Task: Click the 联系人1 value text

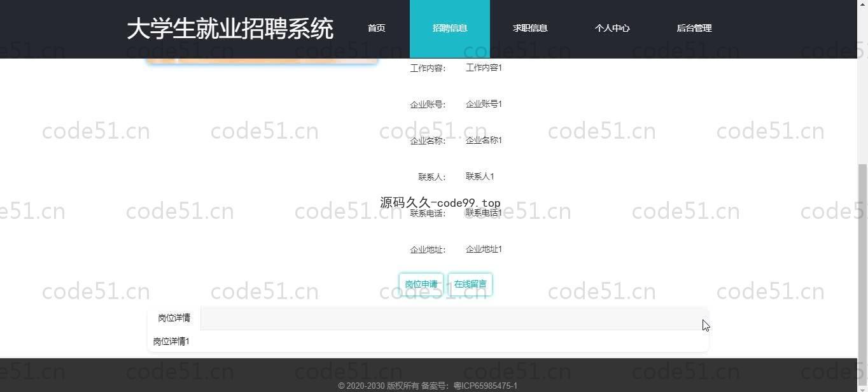Action: point(480,176)
